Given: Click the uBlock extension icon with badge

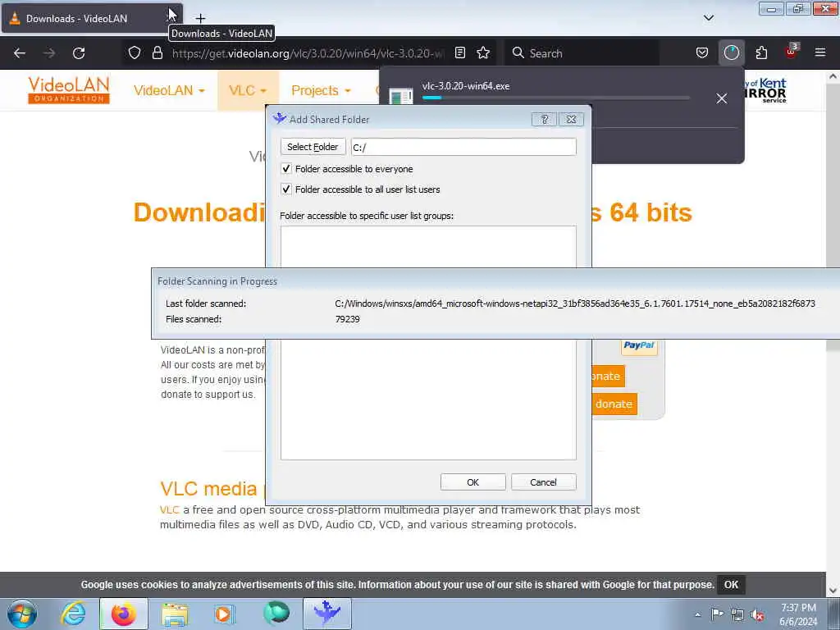Looking at the screenshot, I should coord(791,52).
